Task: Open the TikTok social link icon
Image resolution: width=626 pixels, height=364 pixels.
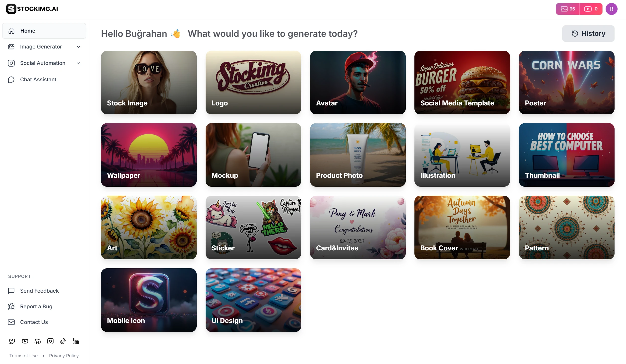Action: pyautogui.click(x=63, y=341)
